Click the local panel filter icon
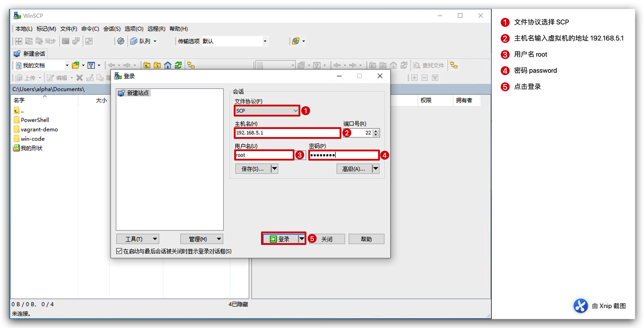Viewport: 644px width, 328px height. (92, 66)
